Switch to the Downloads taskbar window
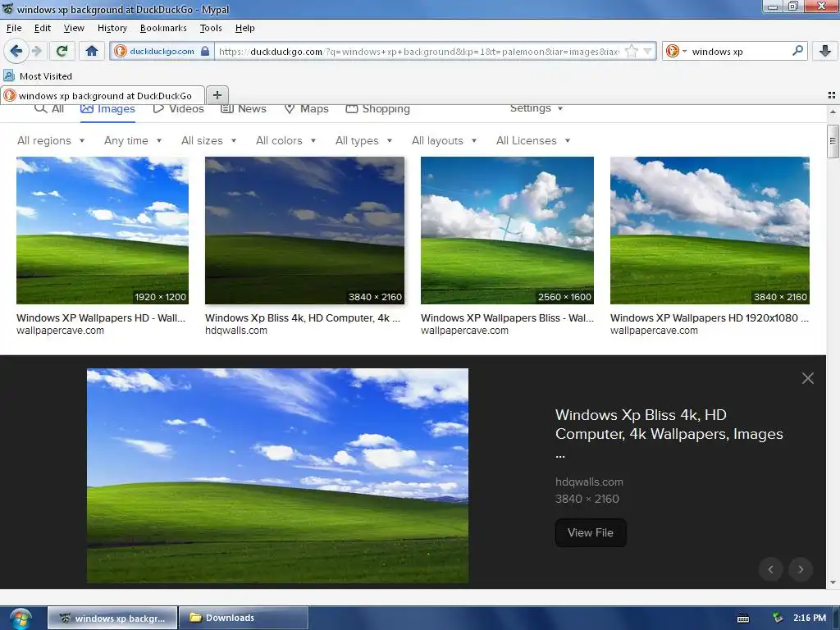This screenshot has height=630, width=840. [243, 618]
